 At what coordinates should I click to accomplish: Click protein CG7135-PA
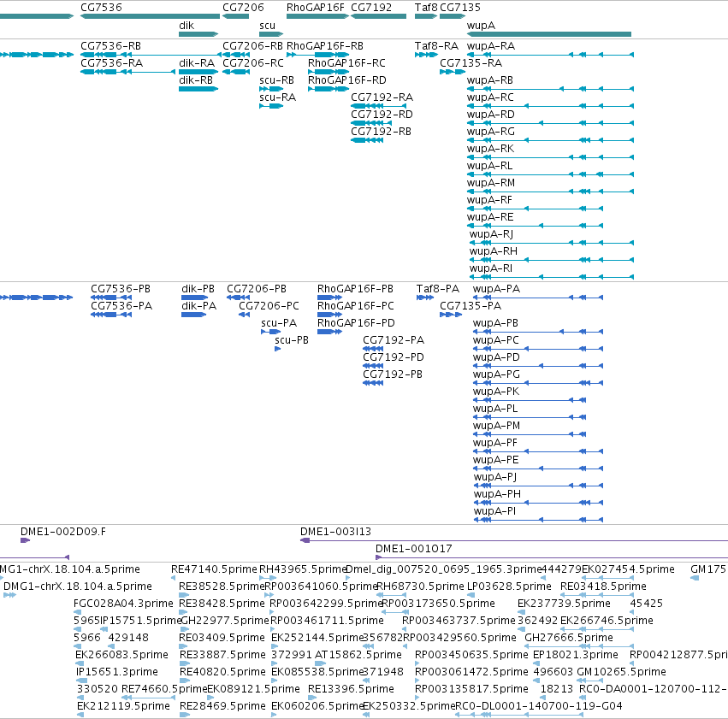tap(471, 306)
